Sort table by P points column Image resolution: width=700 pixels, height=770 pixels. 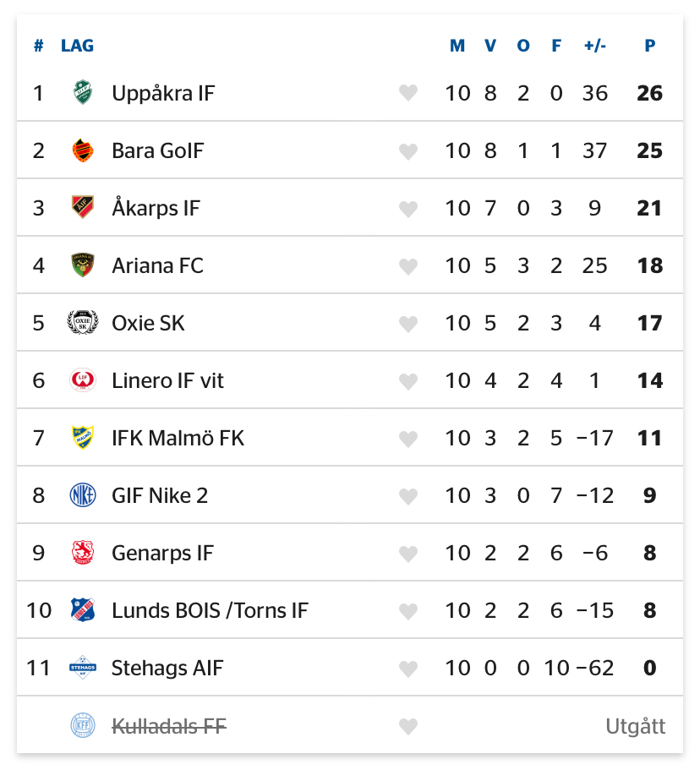[x=649, y=46]
